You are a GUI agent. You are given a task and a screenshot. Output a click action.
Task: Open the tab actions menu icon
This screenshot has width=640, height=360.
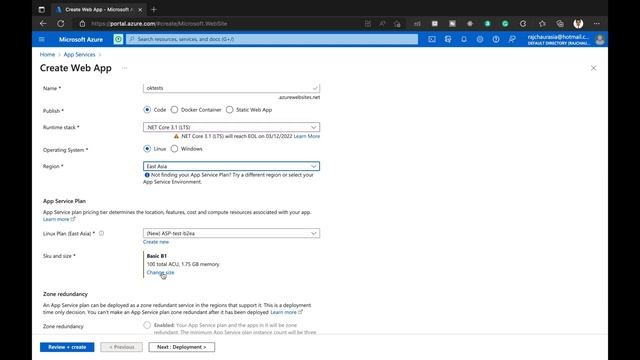[42, 9]
